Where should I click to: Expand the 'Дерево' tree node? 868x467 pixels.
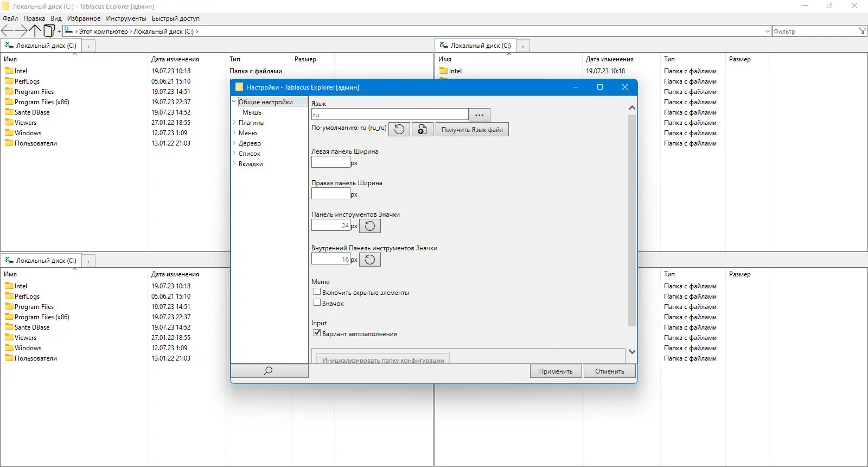(234, 143)
